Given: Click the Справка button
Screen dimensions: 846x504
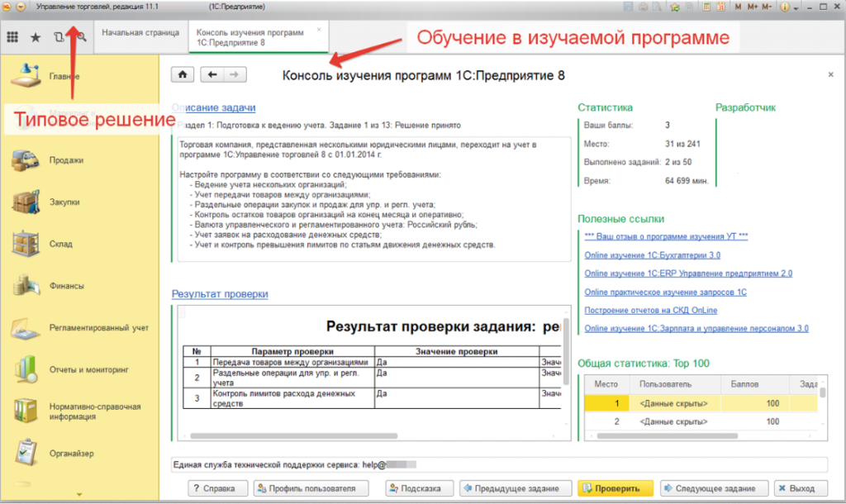Looking at the screenshot, I should coord(217,488).
